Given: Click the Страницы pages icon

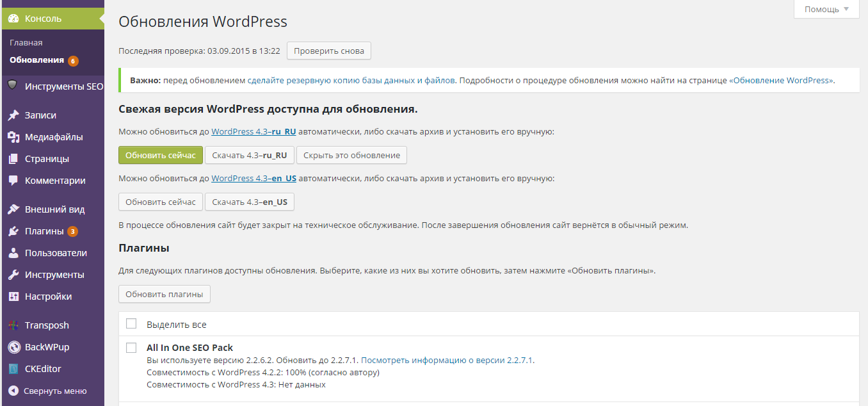Looking at the screenshot, I should tap(13, 159).
